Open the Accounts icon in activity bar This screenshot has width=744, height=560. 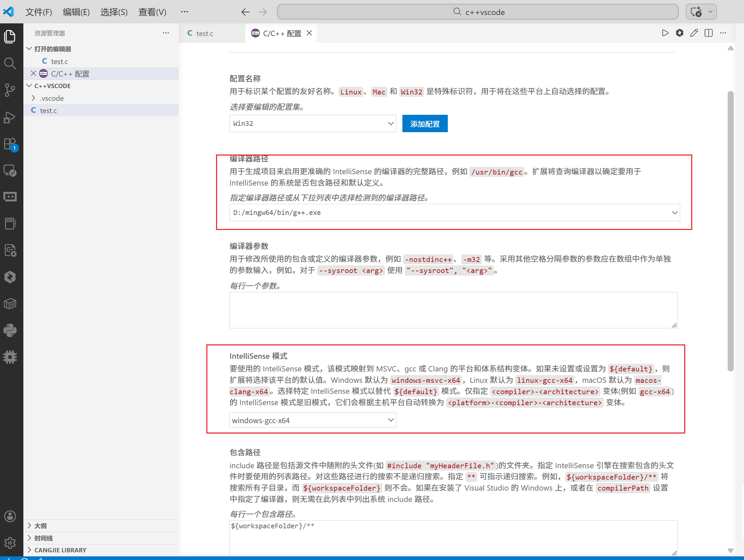coord(10,516)
